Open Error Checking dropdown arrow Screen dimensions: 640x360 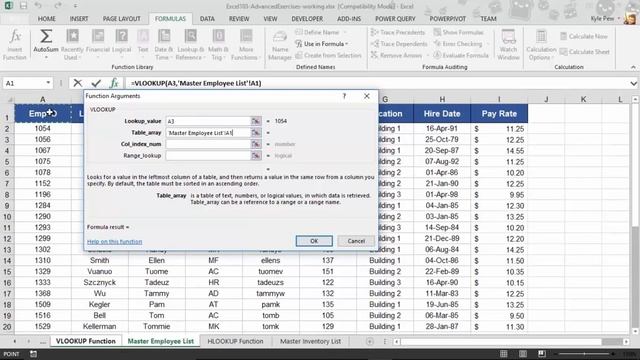click(487, 44)
